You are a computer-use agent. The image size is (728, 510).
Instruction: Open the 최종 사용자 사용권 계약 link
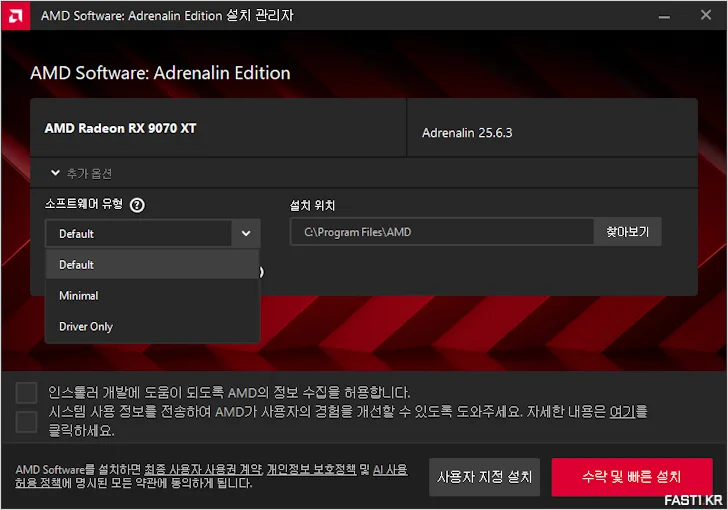click(x=203, y=470)
